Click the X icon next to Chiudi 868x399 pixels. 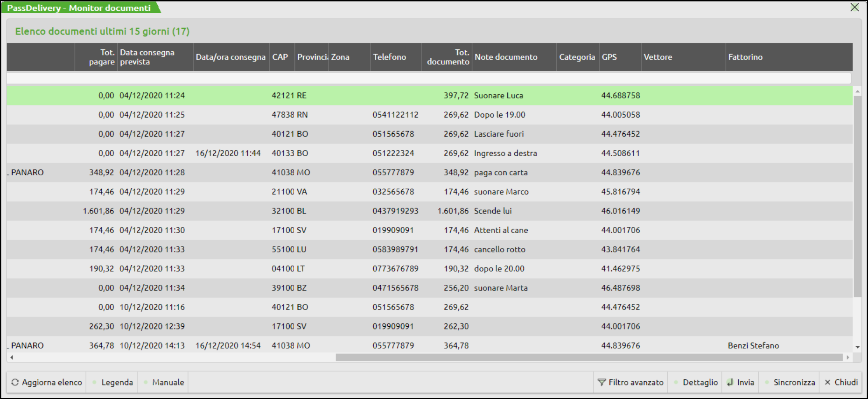coord(827,382)
